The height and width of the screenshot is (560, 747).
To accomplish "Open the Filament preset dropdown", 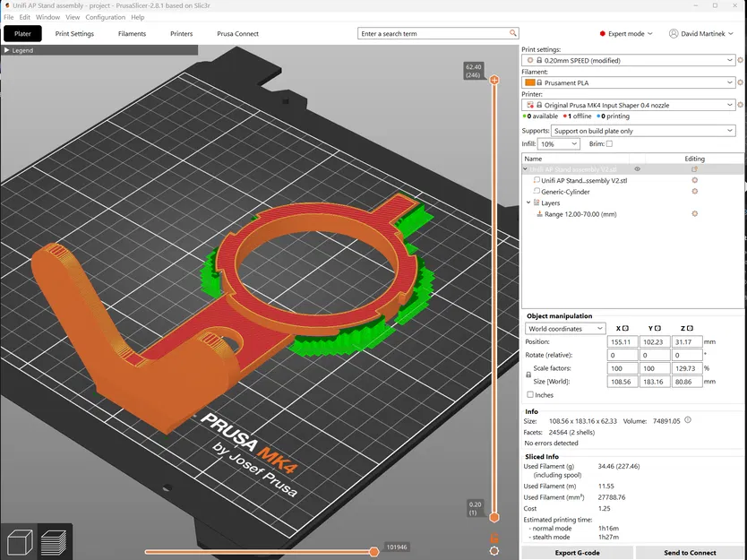I will pyautogui.click(x=729, y=82).
